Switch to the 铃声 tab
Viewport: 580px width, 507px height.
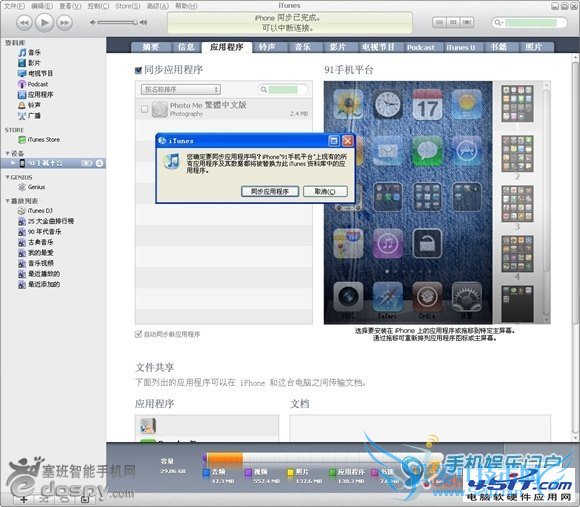[x=267, y=47]
